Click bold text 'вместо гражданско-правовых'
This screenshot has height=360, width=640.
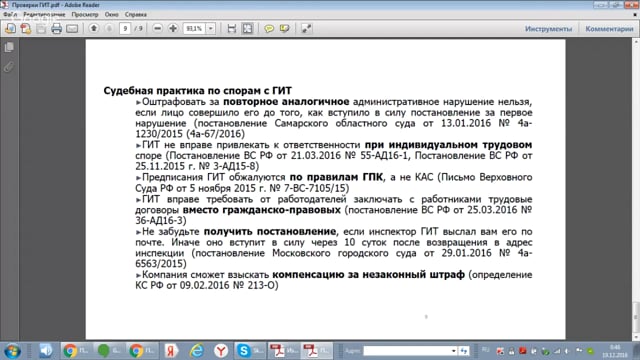click(262, 210)
